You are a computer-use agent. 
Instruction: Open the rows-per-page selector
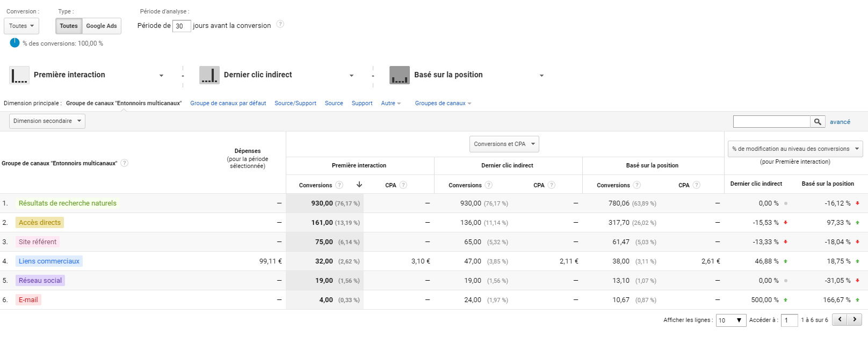[x=730, y=320]
